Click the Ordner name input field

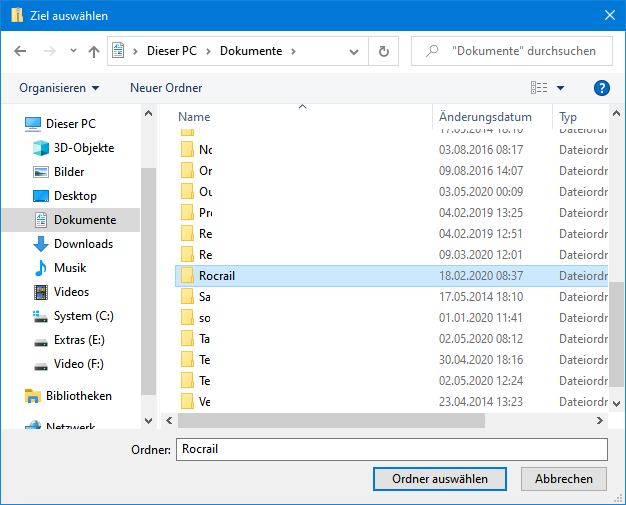391,449
